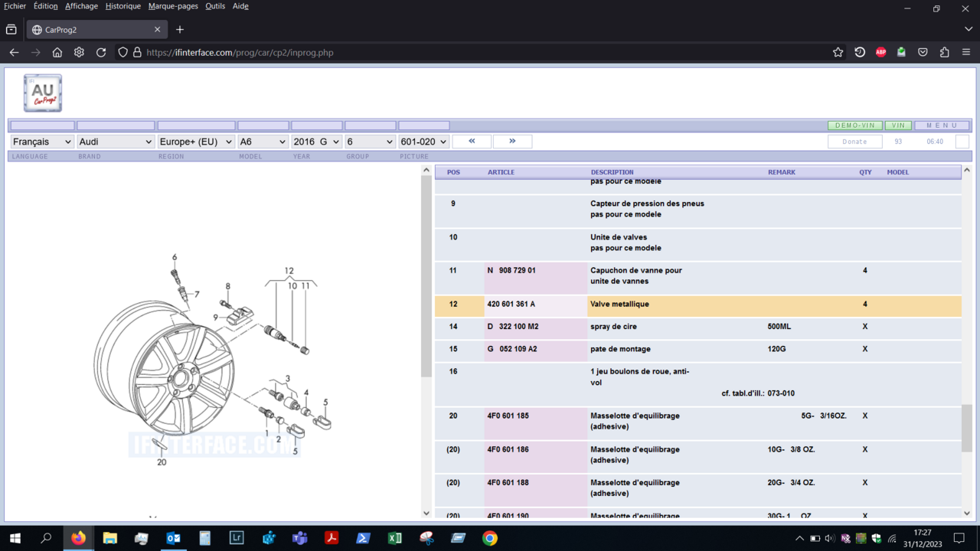Bookmark this page with the star icon
The image size is (980, 551).
[x=838, y=53]
